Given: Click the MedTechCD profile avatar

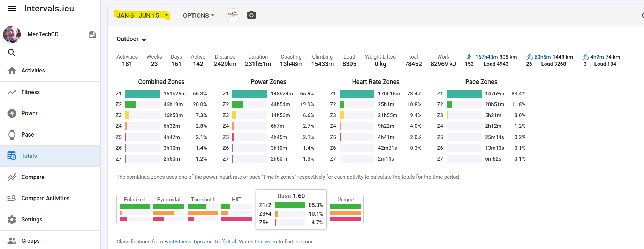Looking at the screenshot, I should click(12, 34).
